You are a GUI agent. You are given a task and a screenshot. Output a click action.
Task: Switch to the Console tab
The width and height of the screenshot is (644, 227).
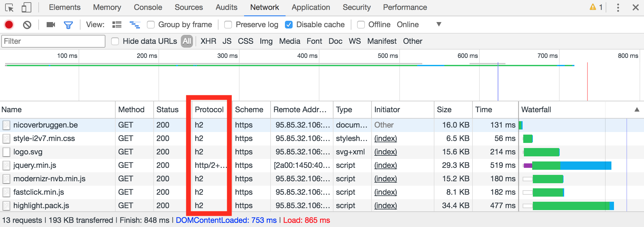point(148,7)
